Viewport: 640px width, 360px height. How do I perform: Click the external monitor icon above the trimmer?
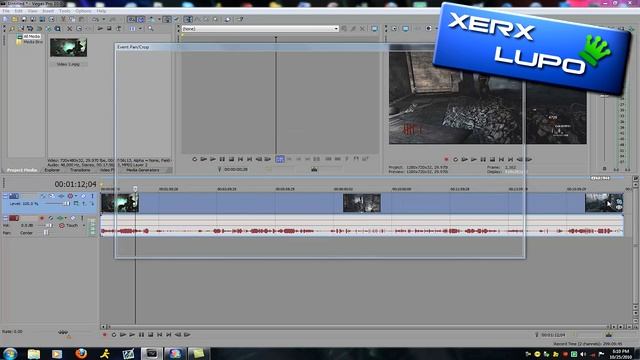pos(374,29)
